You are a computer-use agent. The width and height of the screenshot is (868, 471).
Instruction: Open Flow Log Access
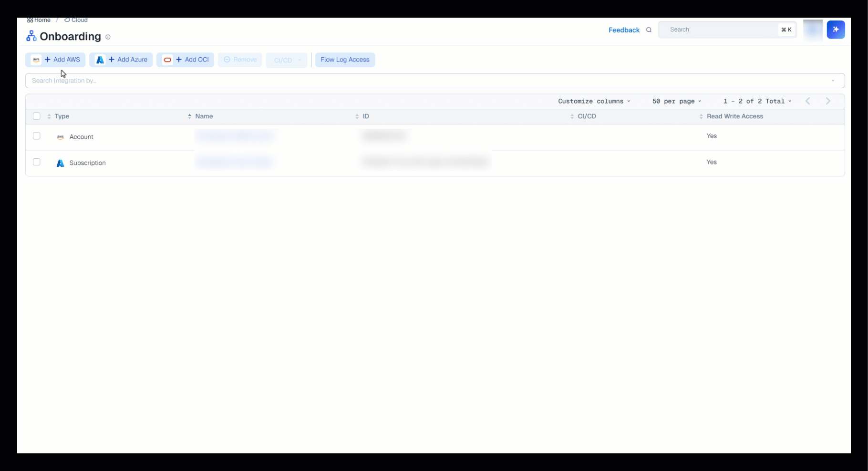point(345,60)
